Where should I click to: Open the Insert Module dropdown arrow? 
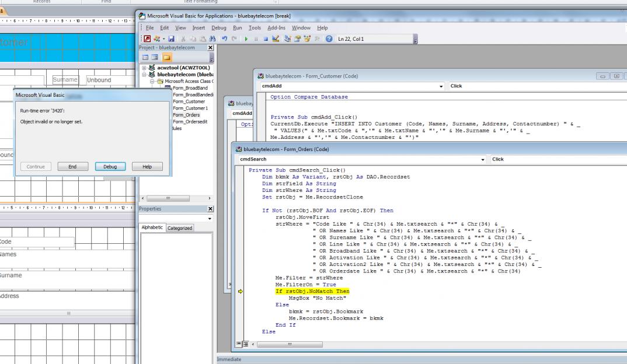[x=163, y=38]
